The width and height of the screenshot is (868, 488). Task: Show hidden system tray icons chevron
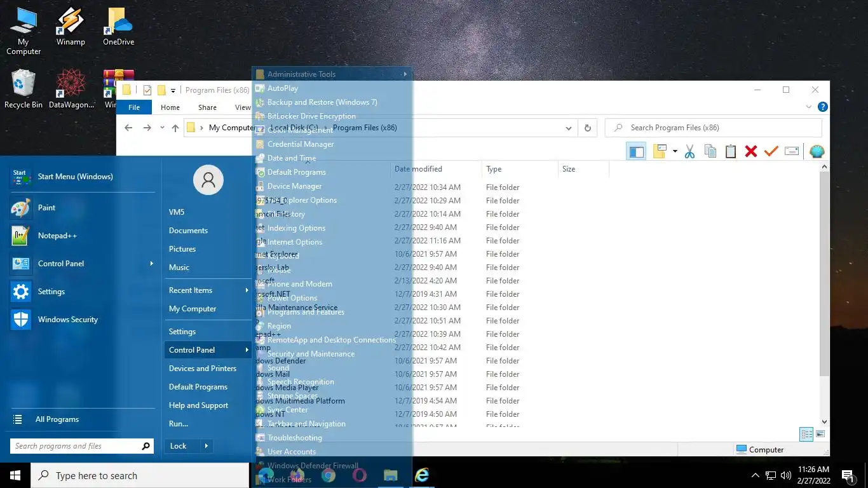[756, 475]
